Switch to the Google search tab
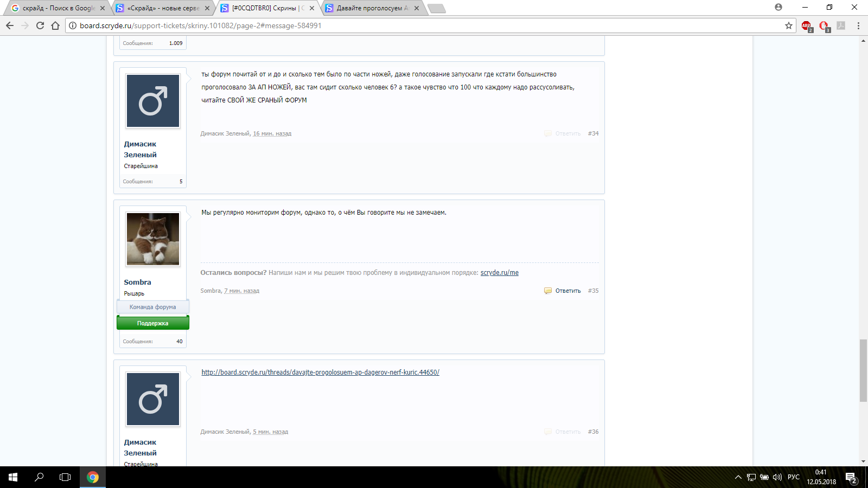The width and height of the screenshot is (868, 488). pyautogui.click(x=57, y=8)
